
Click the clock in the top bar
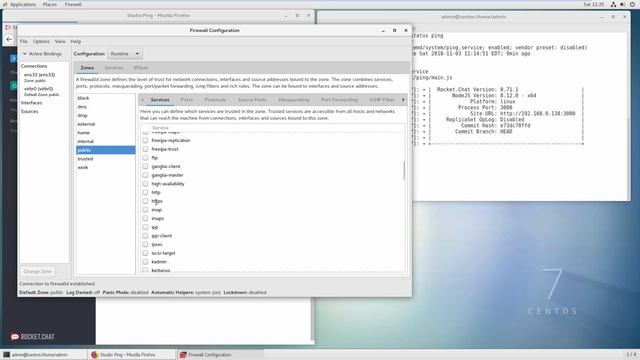(593, 4)
